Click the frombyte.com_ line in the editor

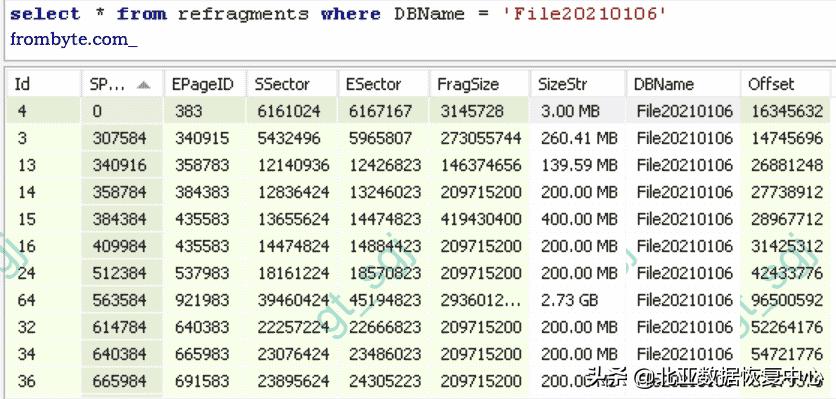(x=74, y=39)
